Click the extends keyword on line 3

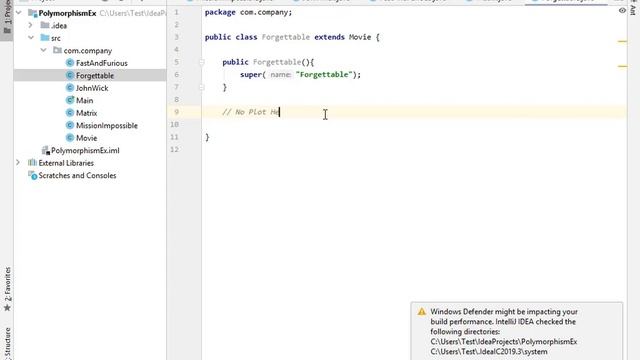pos(329,37)
